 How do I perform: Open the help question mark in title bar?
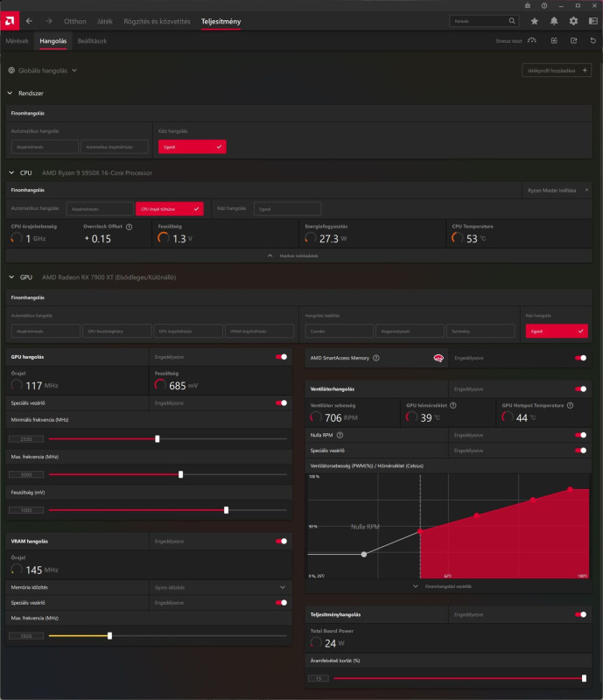pyautogui.click(x=544, y=5)
